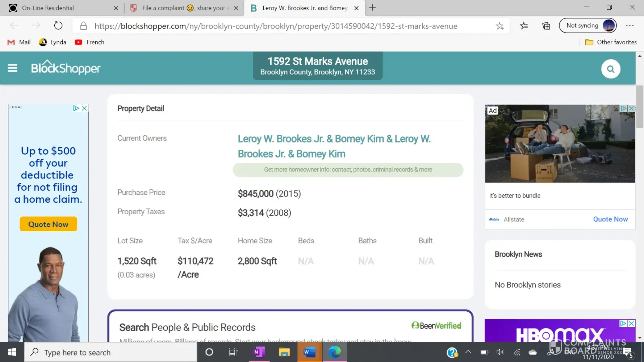Launch Word from the taskbar

(x=309, y=352)
